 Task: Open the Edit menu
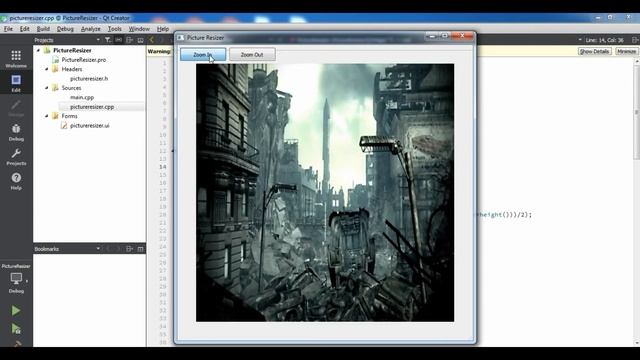(x=24, y=29)
